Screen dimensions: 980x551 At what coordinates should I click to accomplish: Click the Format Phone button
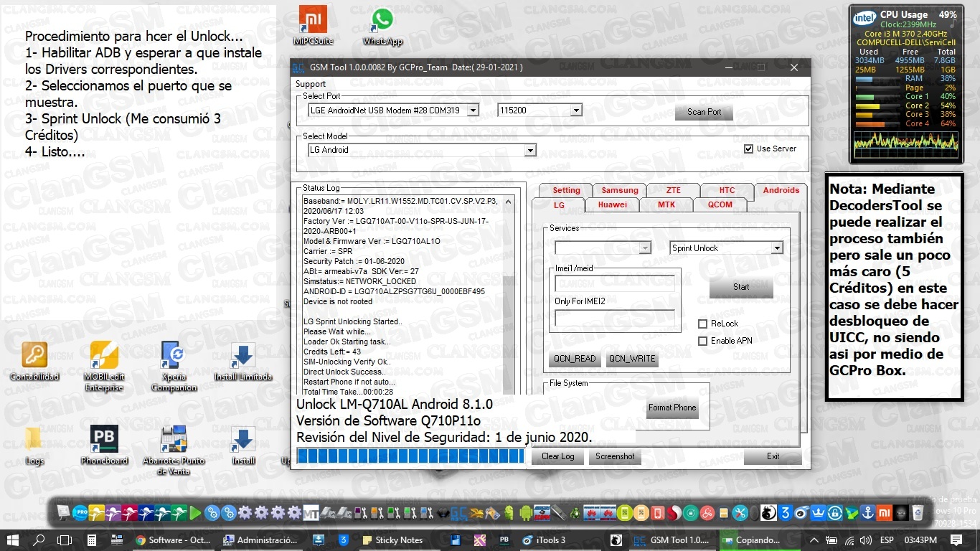tap(672, 408)
